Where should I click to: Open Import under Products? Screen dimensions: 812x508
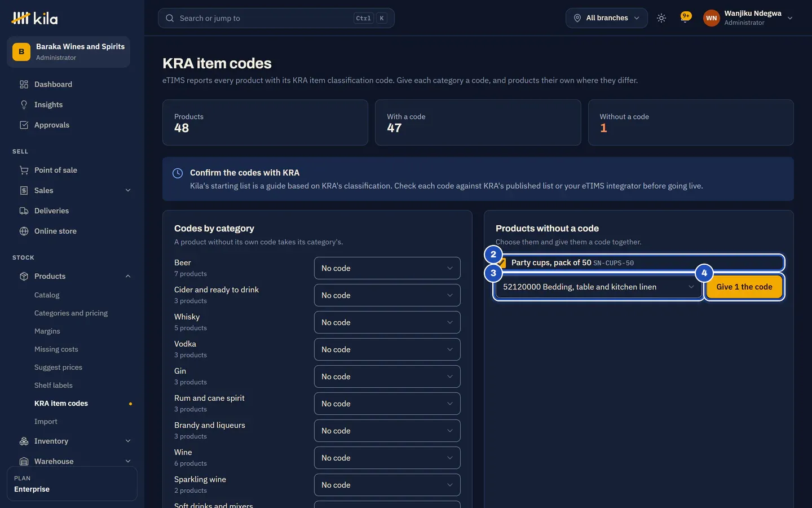point(46,422)
